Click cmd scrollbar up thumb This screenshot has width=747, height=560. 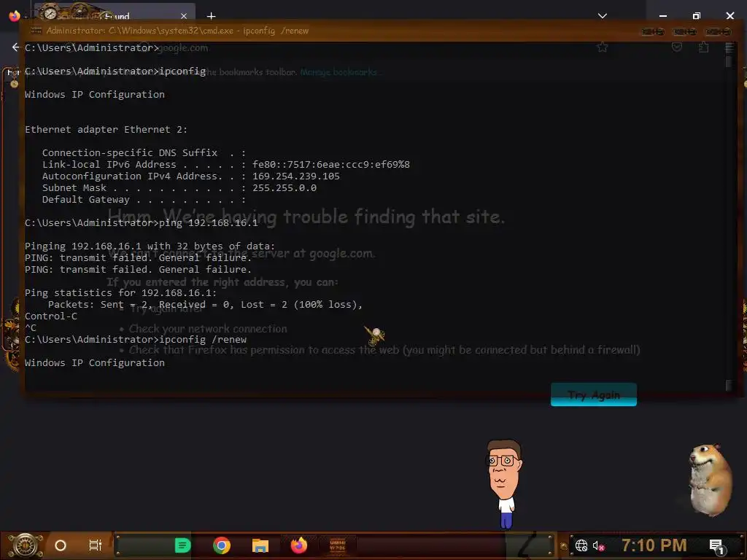click(729, 62)
